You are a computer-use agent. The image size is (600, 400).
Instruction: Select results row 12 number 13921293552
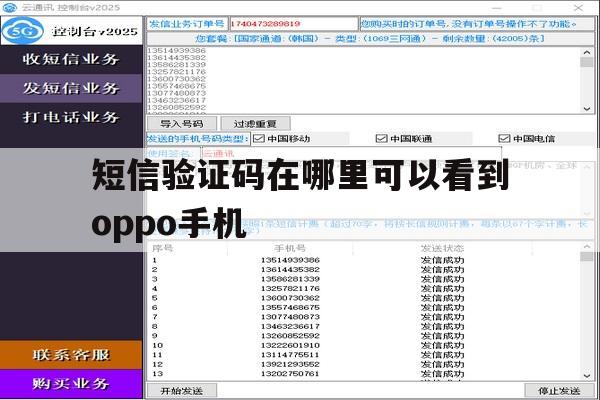(x=290, y=364)
